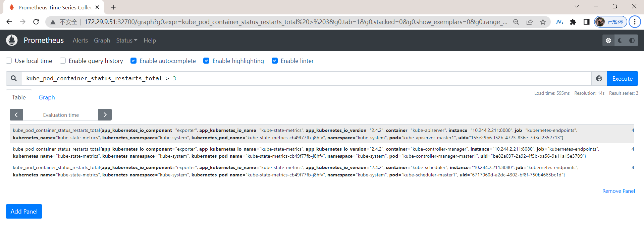
Task: Go forward in browser history
Action: [22, 22]
